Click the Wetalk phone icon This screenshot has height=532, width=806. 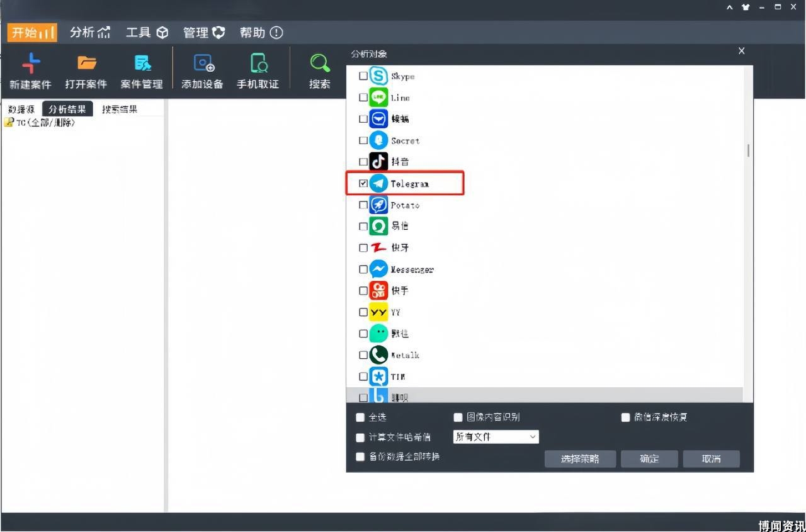coord(378,354)
